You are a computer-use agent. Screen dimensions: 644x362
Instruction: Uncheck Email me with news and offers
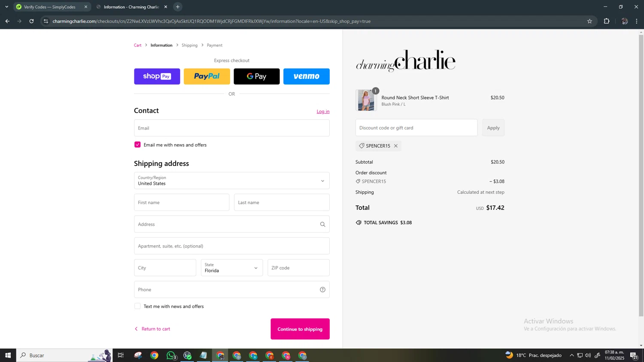click(137, 145)
